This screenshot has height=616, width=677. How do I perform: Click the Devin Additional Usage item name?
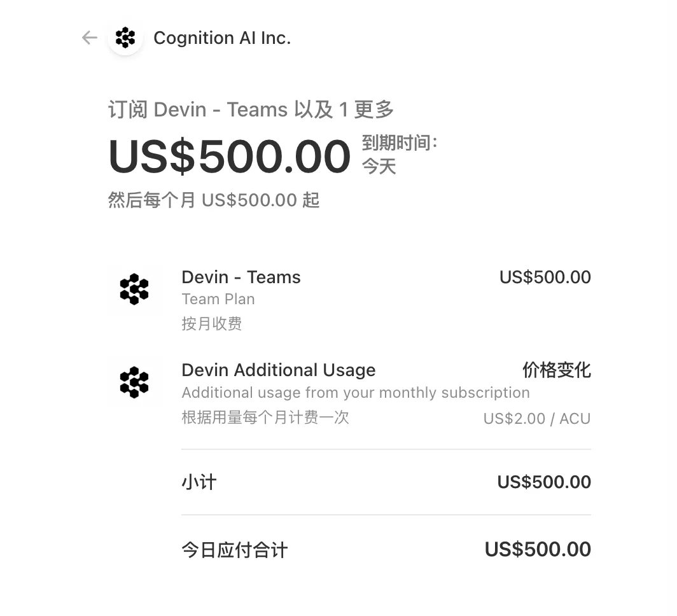click(x=279, y=370)
